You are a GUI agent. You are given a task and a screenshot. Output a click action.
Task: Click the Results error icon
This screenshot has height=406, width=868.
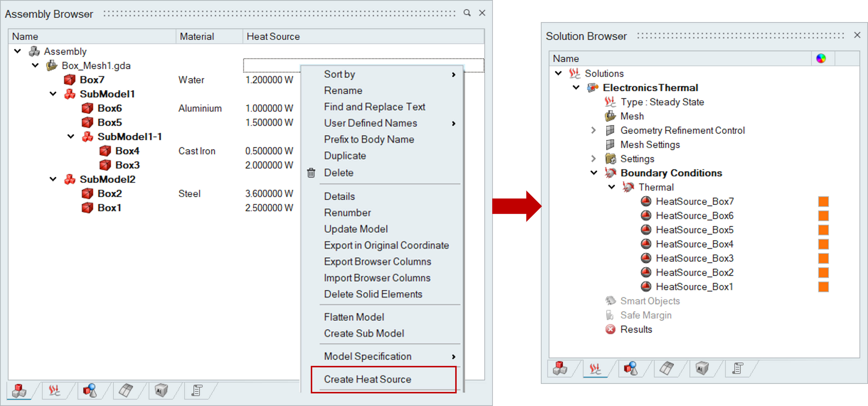[x=610, y=329]
